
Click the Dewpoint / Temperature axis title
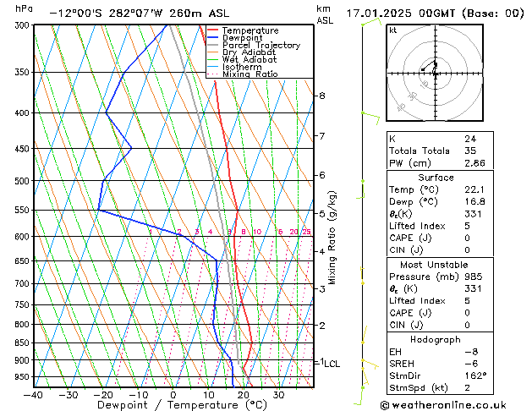(x=182, y=405)
